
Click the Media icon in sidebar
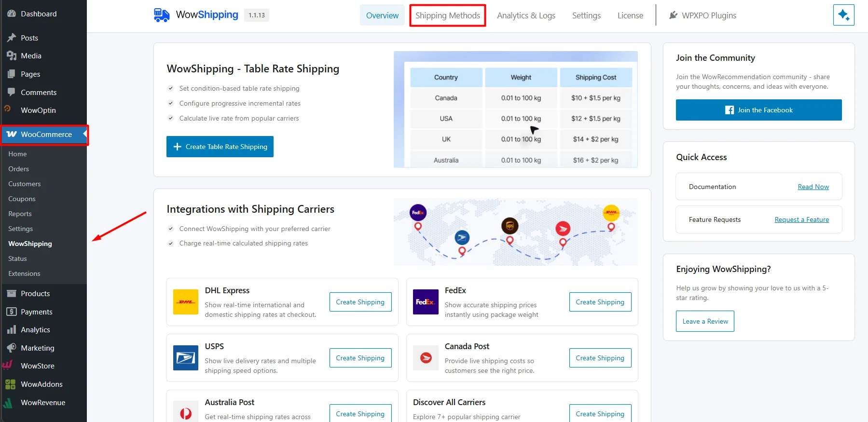tap(12, 56)
